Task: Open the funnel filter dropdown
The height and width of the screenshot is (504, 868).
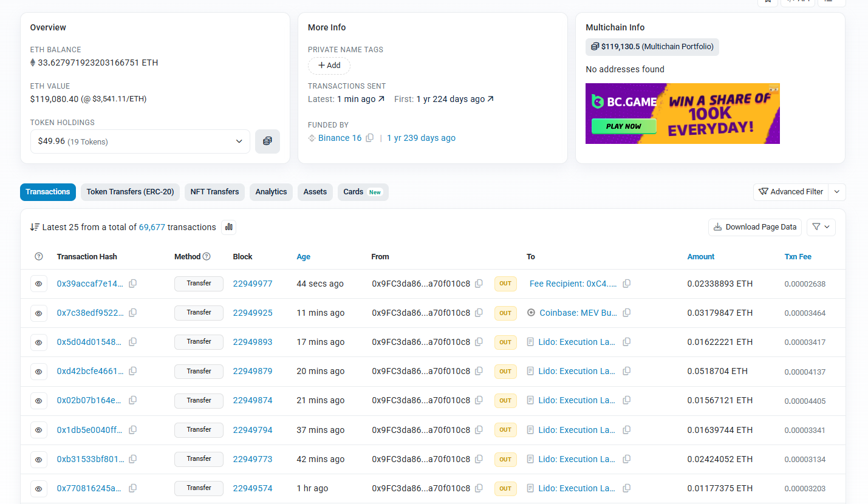Action: (821, 227)
